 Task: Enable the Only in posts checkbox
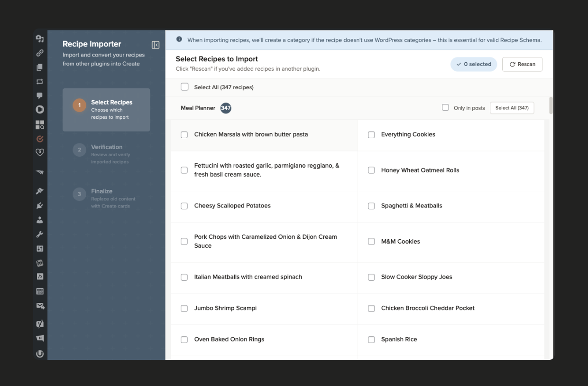click(x=445, y=108)
